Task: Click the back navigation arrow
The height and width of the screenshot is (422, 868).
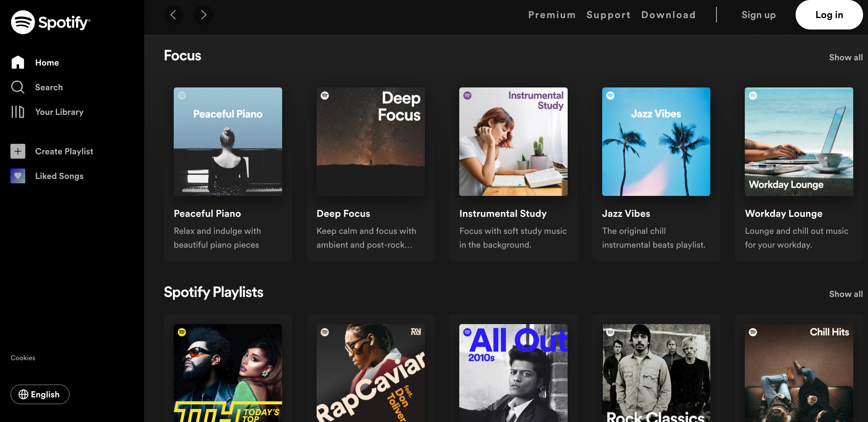Action: pyautogui.click(x=174, y=15)
